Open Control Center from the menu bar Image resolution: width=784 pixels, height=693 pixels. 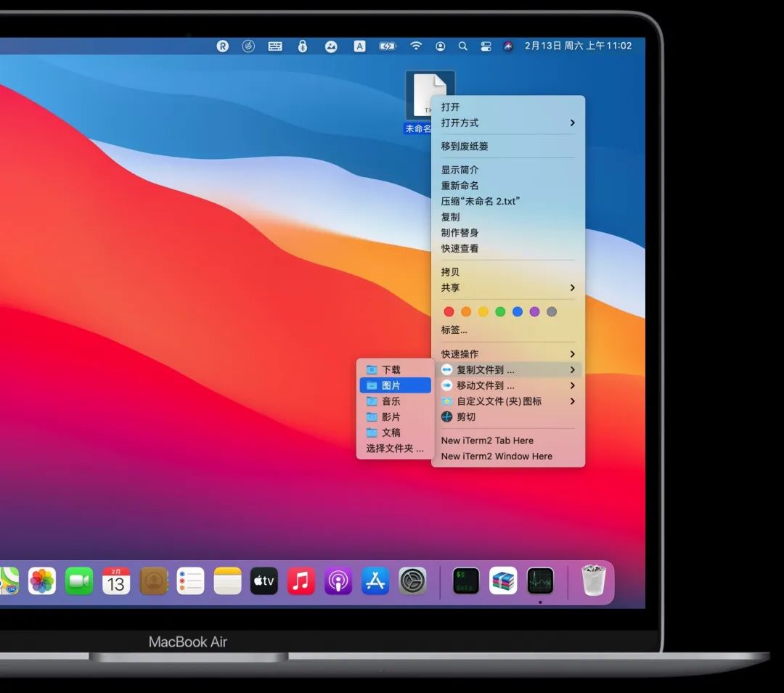pyautogui.click(x=486, y=46)
